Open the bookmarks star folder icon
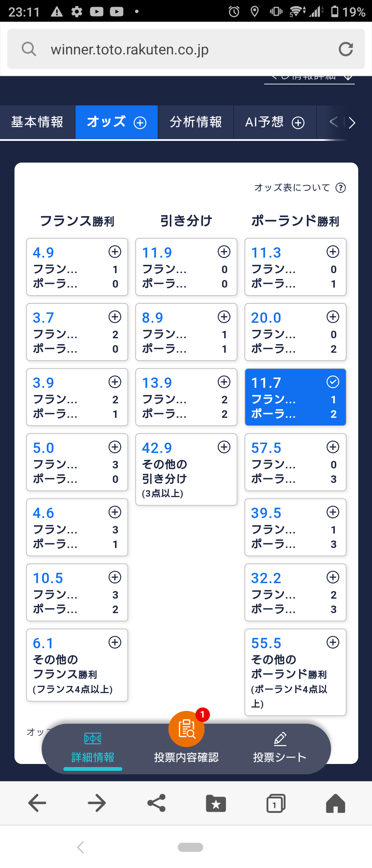The width and height of the screenshot is (372, 868). (216, 804)
